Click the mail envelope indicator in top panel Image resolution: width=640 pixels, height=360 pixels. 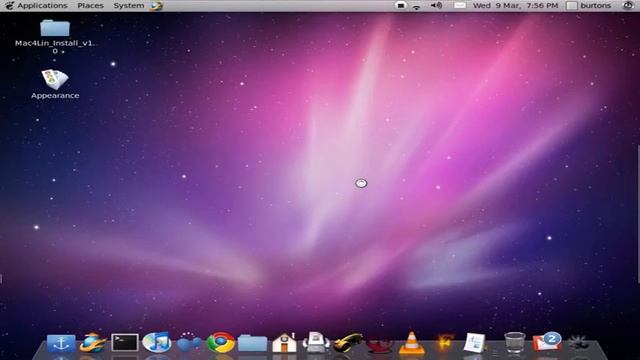[460, 6]
